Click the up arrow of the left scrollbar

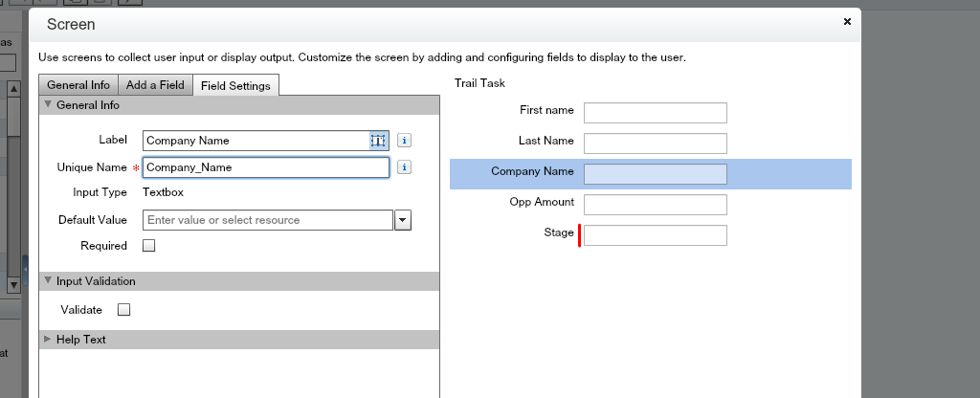(14, 89)
